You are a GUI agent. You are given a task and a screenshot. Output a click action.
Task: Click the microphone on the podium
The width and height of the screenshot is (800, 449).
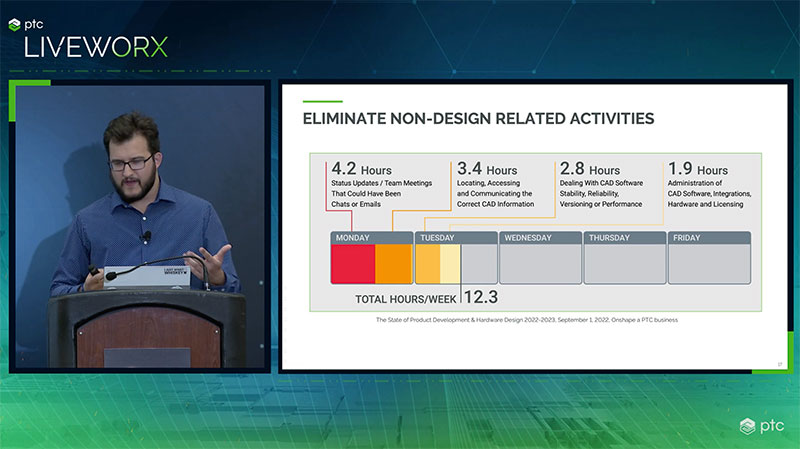147,238
